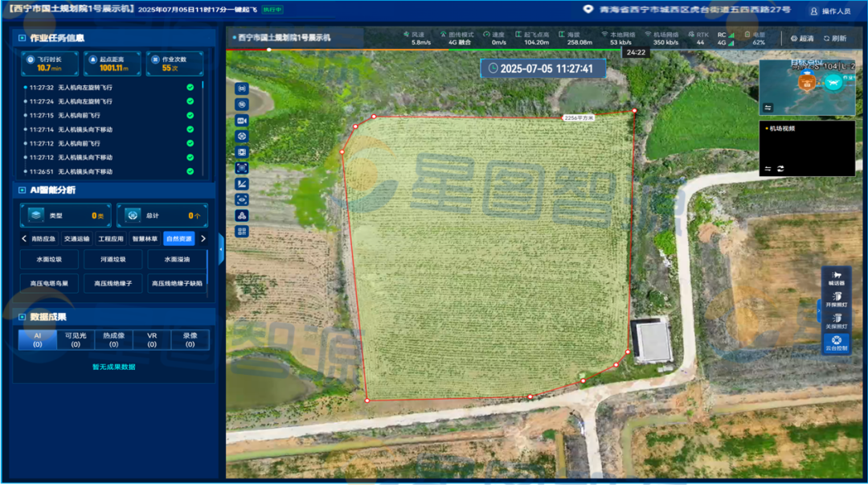Toggle 水面溢油 detection

(177, 260)
